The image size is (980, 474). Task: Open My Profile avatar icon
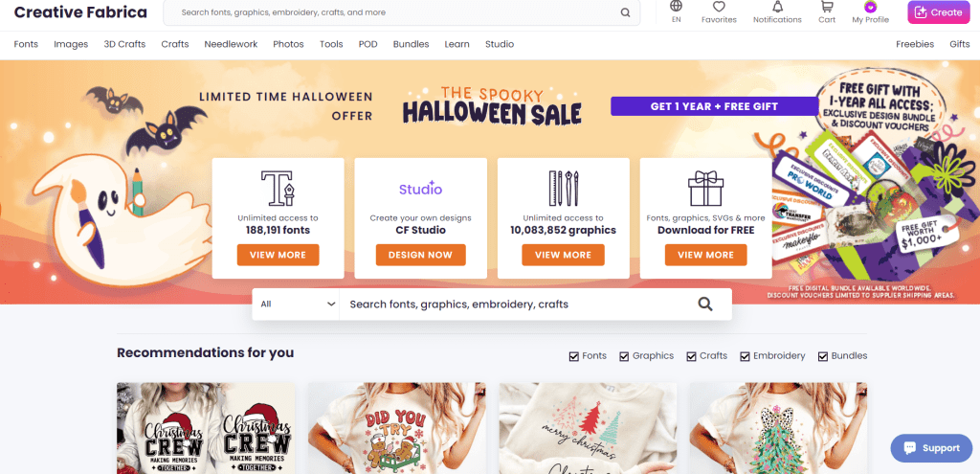pyautogui.click(x=870, y=7)
